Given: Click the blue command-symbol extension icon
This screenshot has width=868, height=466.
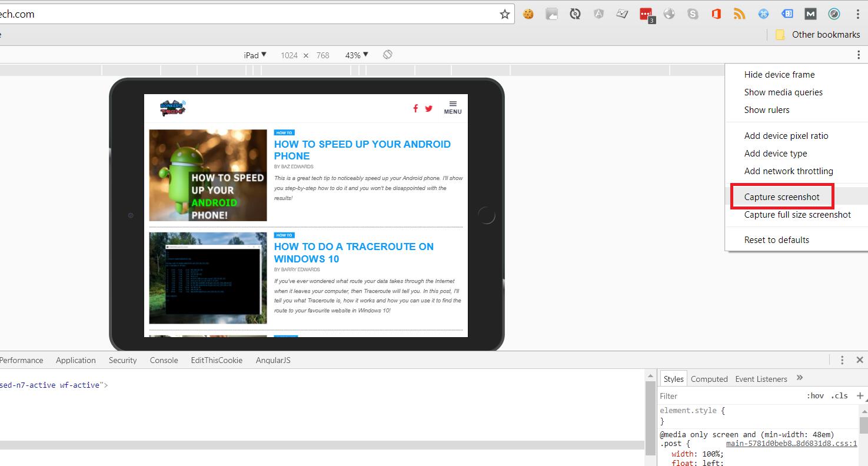Looking at the screenshot, I should (763, 14).
